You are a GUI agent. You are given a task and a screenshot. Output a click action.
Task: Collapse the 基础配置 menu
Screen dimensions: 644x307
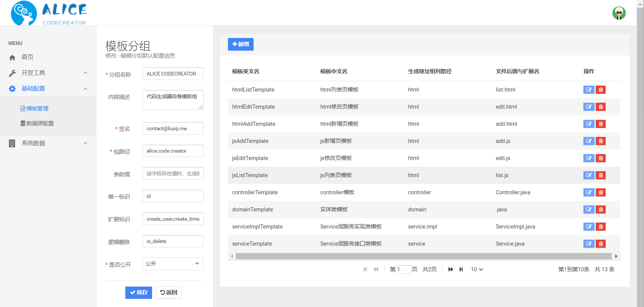48,89
